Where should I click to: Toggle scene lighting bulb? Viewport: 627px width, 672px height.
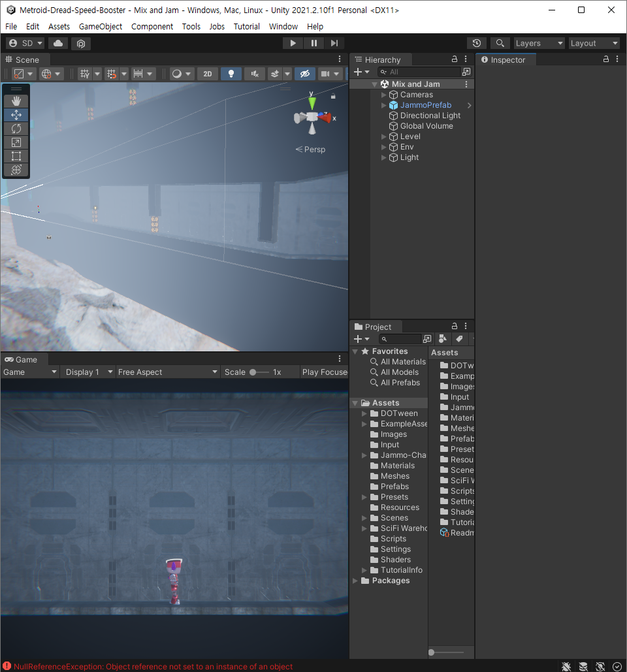231,74
